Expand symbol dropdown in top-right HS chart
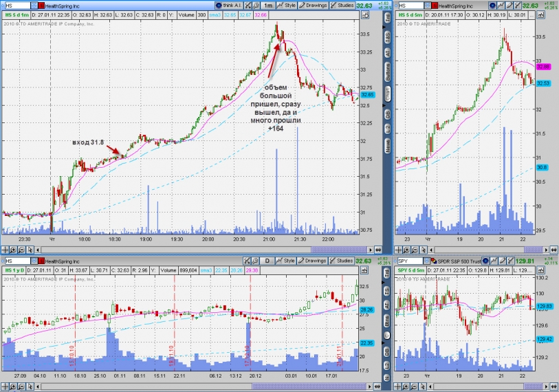The width and height of the screenshot is (559, 392). (427, 6)
